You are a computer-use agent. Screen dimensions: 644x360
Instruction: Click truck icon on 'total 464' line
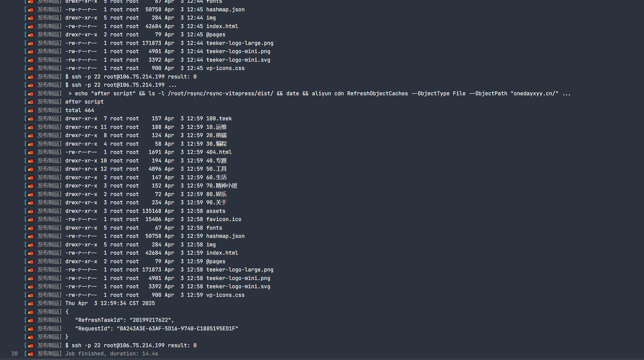click(31, 111)
